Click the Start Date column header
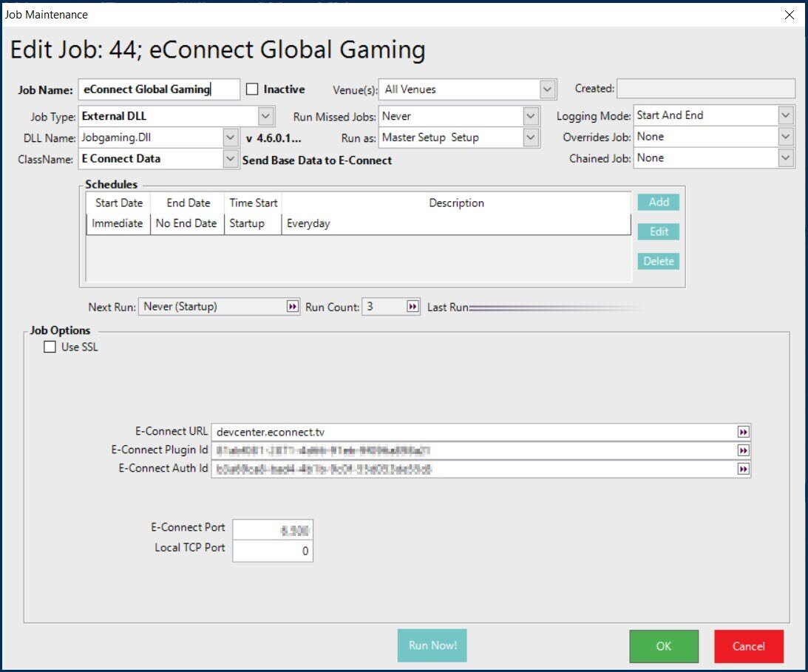This screenshot has height=672, width=808. [118, 203]
